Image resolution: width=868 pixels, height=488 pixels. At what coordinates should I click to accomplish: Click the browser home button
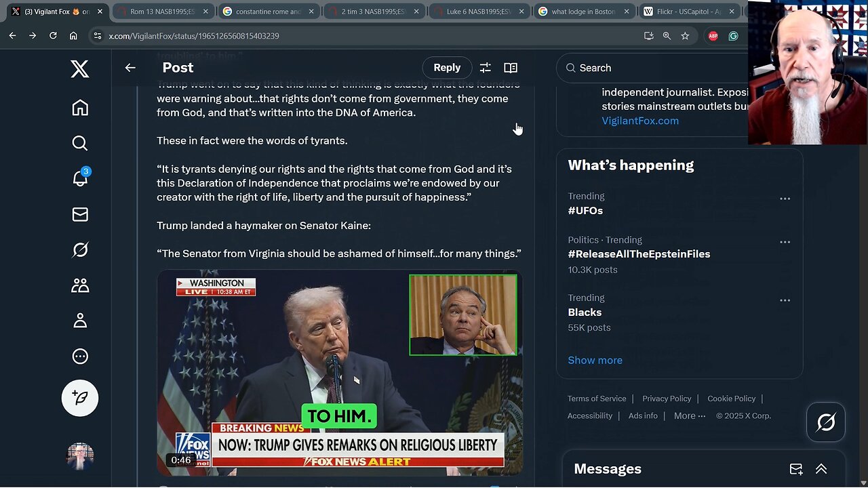tap(73, 36)
